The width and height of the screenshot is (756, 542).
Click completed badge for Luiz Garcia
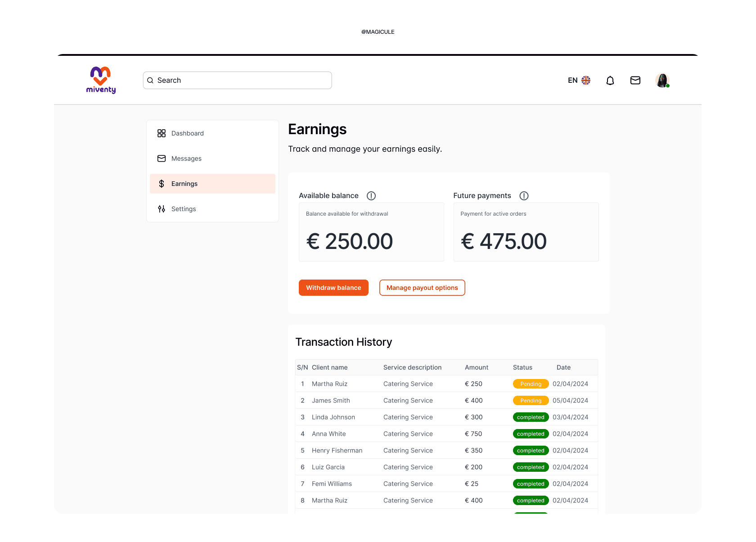531,467
